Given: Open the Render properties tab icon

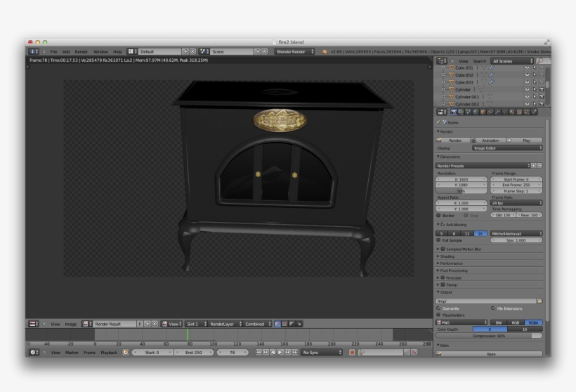Looking at the screenshot, I should (x=454, y=112).
